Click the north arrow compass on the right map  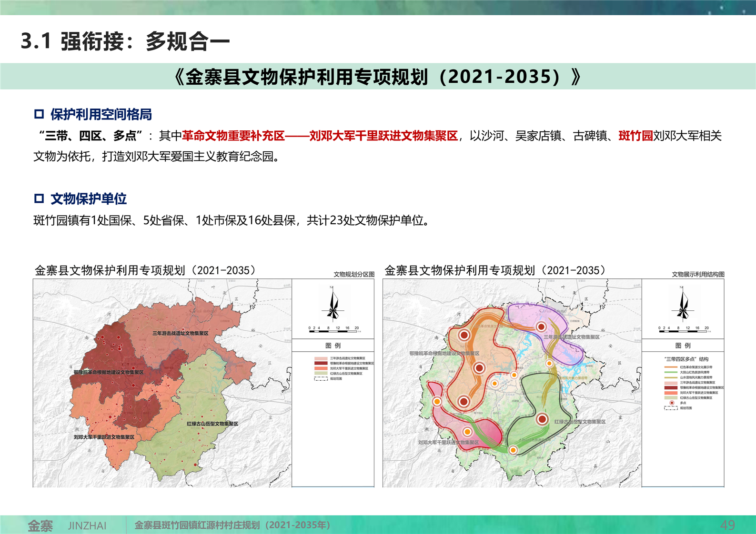[x=683, y=304]
